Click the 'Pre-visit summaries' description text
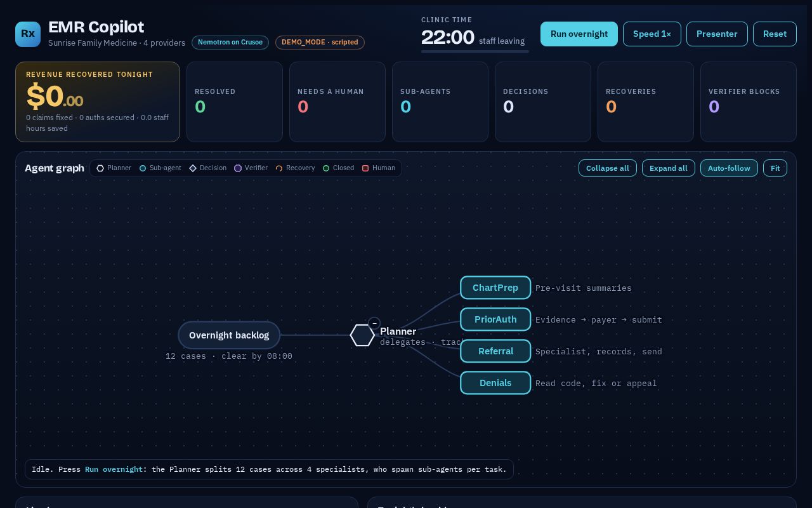This screenshot has height=508, width=812. [x=584, y=288]
